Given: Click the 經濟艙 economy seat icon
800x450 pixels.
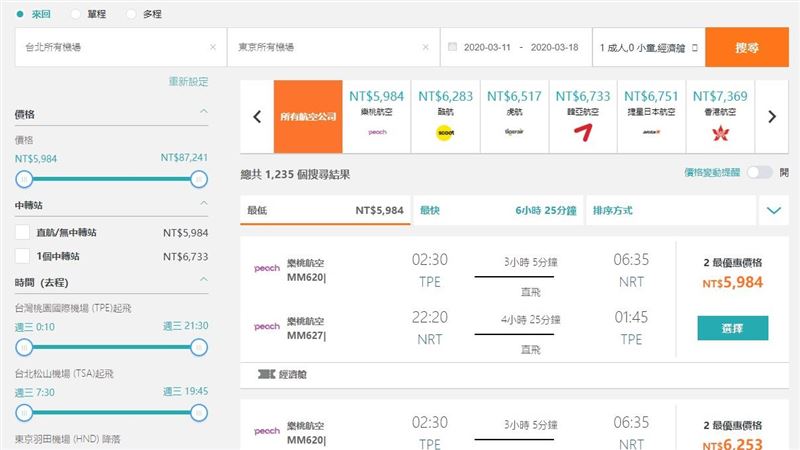Looking at the screenshot, I should [266, 374].
